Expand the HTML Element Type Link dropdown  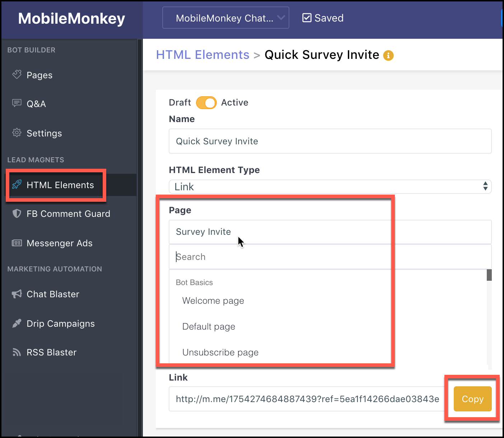coord(330,187)
